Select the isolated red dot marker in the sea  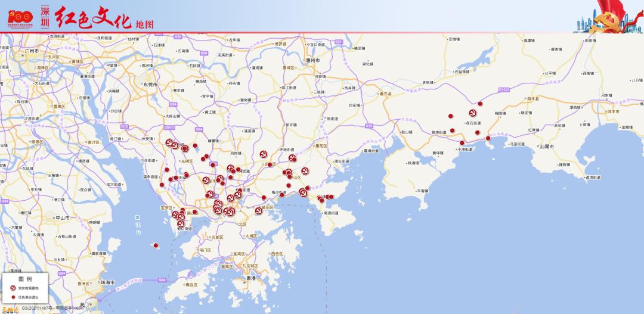point(156,245)
